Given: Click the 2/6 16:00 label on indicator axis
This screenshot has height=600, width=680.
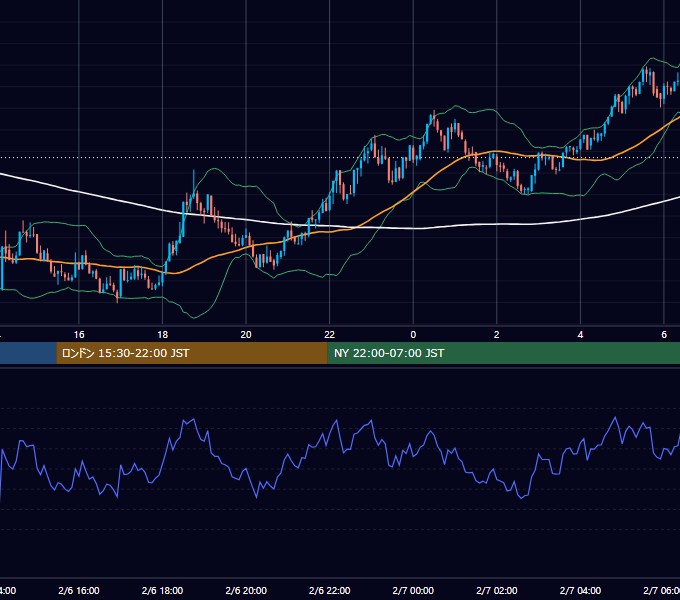Looking at the screenshot, I should pyautogui.click(x=79, y=591).
